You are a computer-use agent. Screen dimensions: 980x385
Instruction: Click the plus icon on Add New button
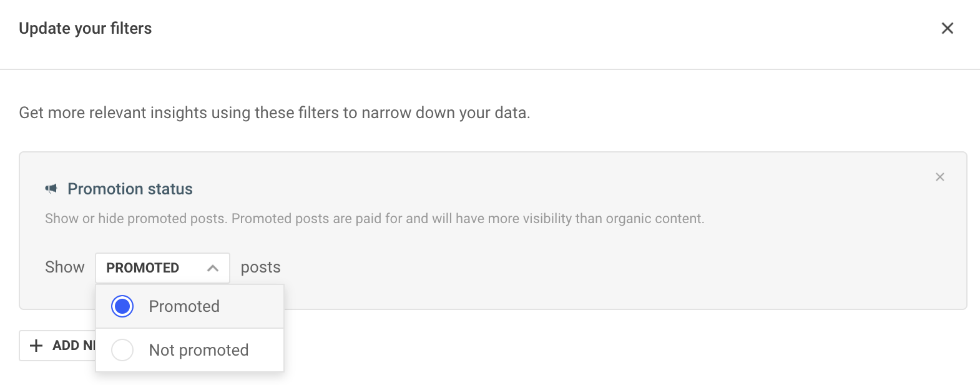(x=37, y=346)
